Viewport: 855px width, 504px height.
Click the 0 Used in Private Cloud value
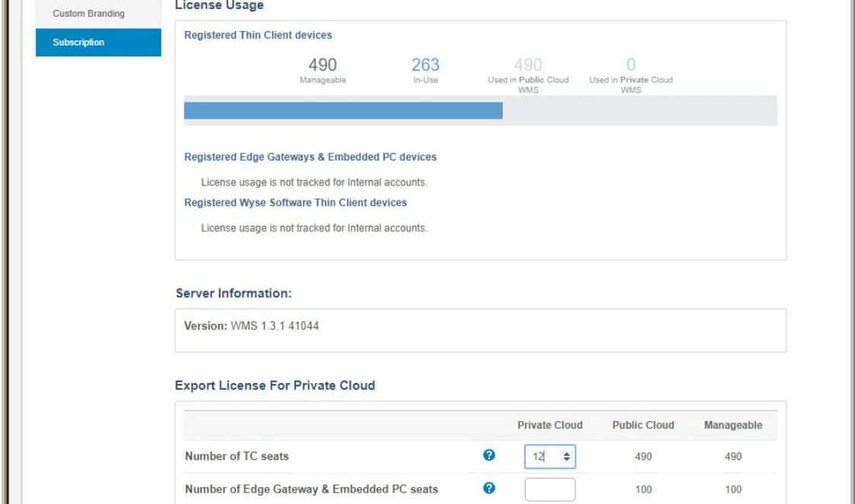[x=631, y=65]
